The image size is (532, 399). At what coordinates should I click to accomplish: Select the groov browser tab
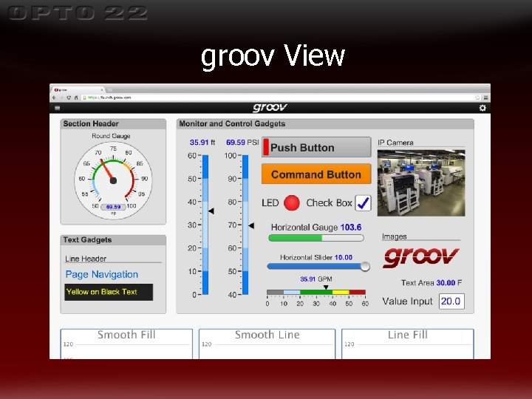[79, 90]
